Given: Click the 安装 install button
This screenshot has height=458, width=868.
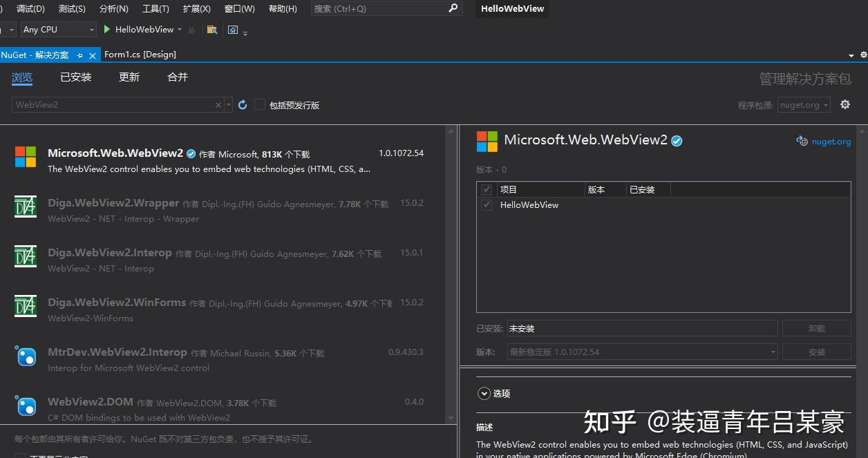Looking at the screenshot, I should 816,352.
